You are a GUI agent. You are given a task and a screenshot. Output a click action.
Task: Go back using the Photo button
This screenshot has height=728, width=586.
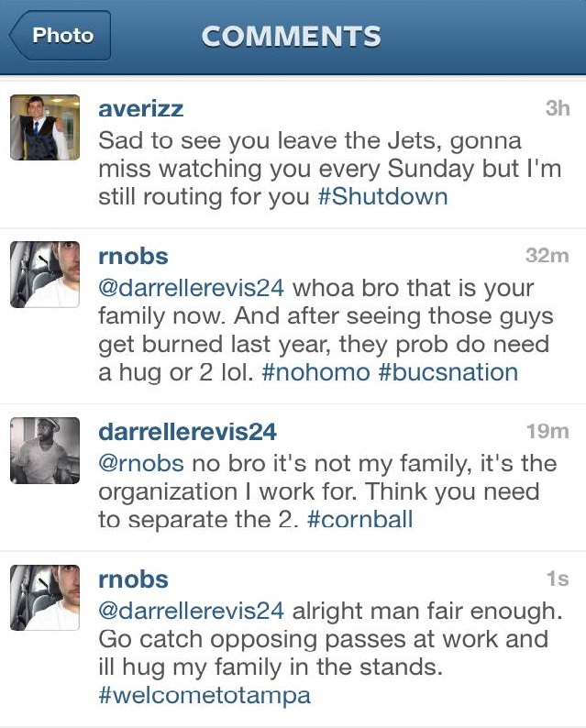(x=61, y=36)
